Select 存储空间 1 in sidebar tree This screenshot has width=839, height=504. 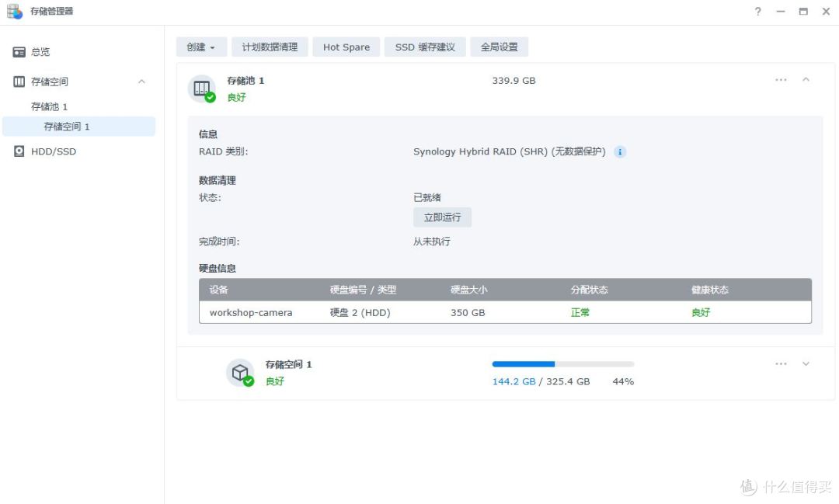click(78, 127)
